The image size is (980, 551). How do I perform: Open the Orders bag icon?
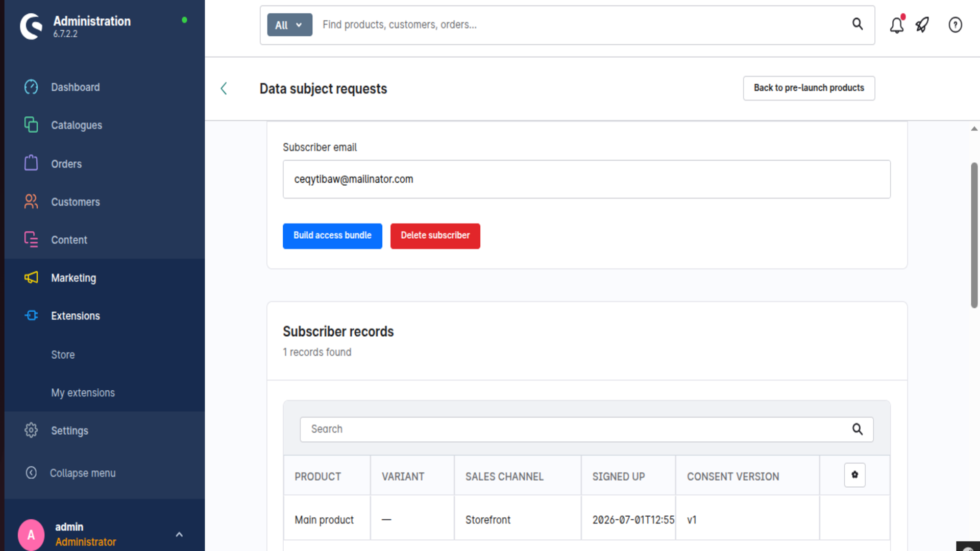coord(31,163)
